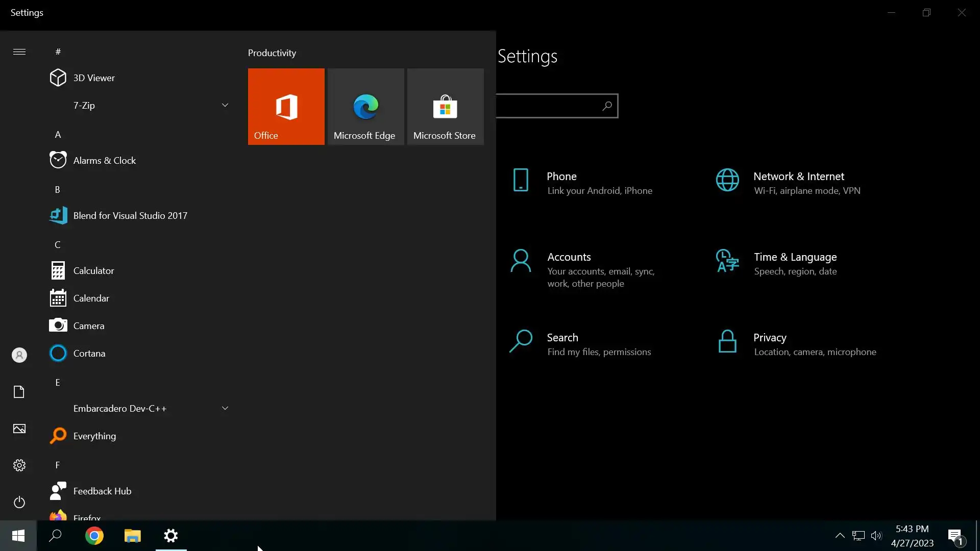Open Accounts settings category
The width and height of the screenshot is (980, 551).
pyautogui.click(x=569, y=257)
